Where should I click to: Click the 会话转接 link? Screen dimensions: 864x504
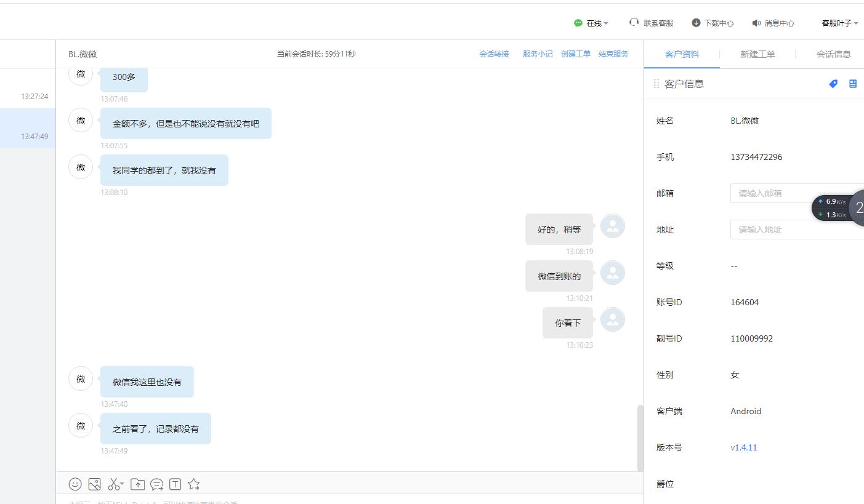pos(494,54)
